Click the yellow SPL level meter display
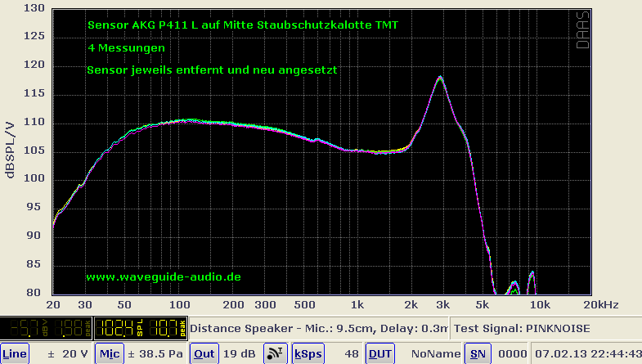The height and width of the screenshot is (364, 642). click(141, 329)
